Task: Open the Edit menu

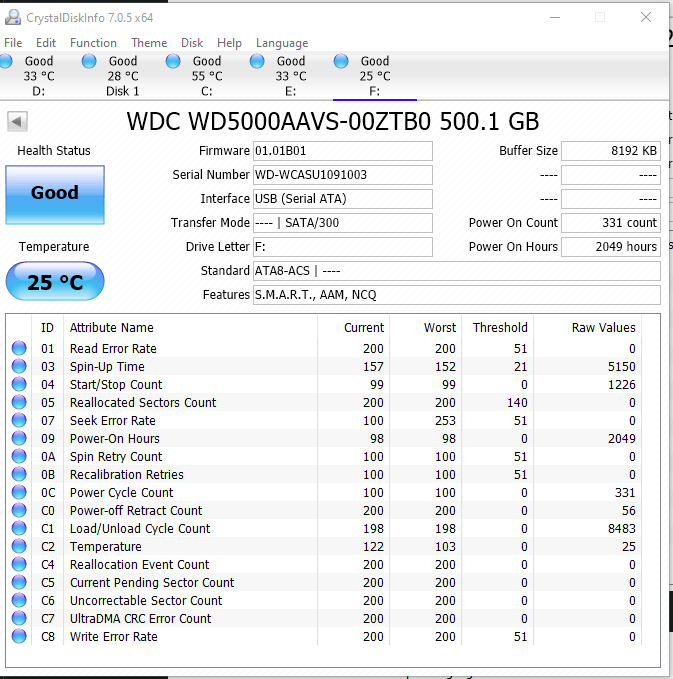Action: click(46, 43)
